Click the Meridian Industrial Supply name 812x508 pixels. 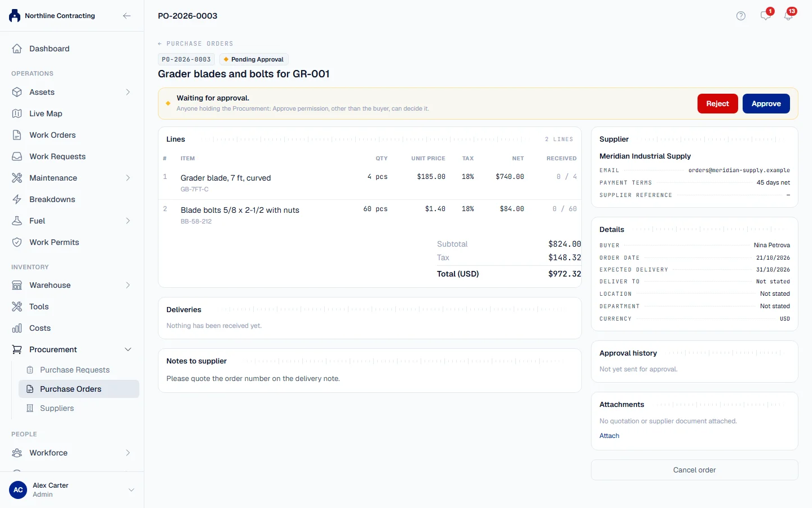click(x=645, y=156)
